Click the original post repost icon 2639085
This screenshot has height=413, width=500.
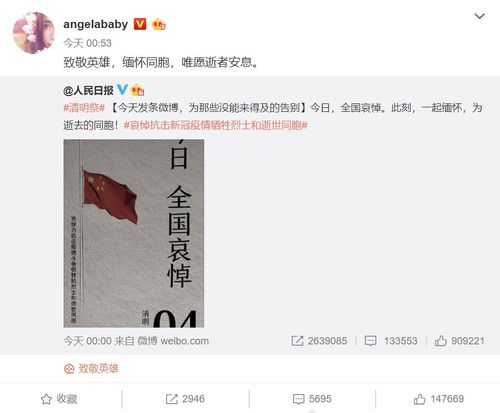(319, 341)
